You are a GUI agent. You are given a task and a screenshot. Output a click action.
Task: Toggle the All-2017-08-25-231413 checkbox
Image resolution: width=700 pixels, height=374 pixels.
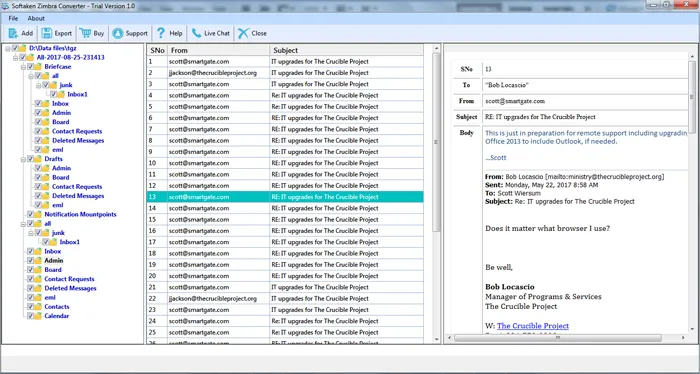[23, 58]
